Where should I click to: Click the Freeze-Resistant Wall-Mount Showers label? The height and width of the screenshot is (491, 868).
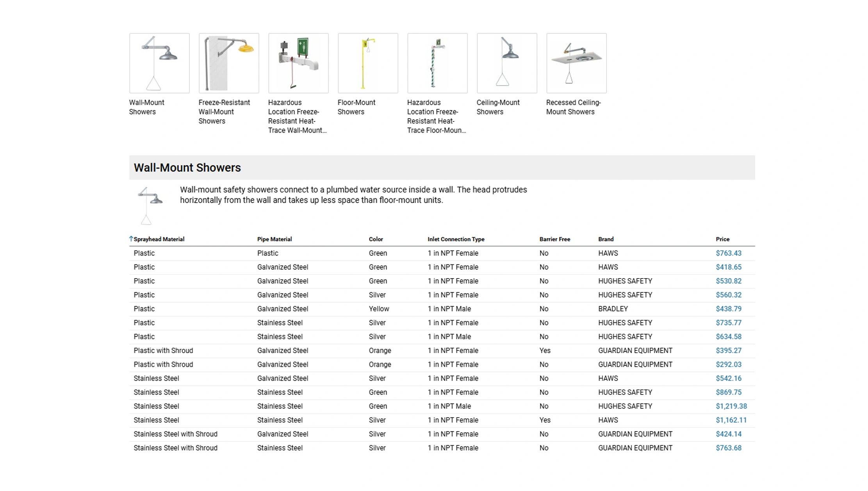point(224,112)
